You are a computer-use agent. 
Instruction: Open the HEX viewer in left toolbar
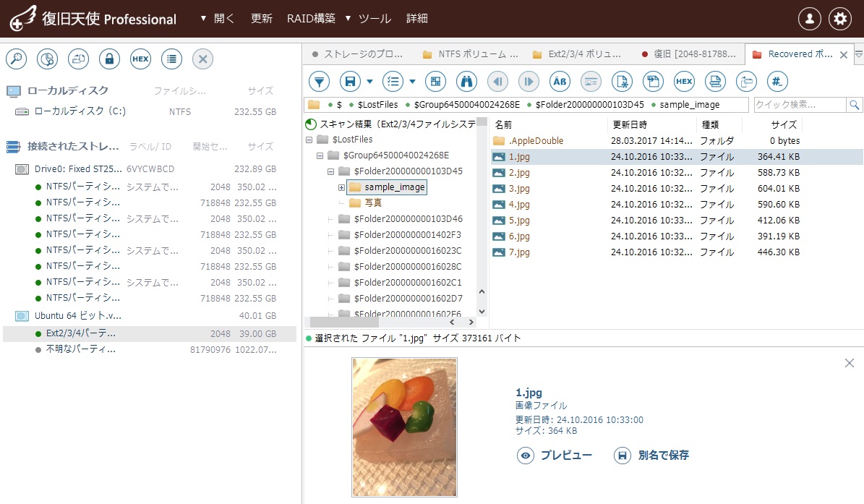tap(140, 59)
